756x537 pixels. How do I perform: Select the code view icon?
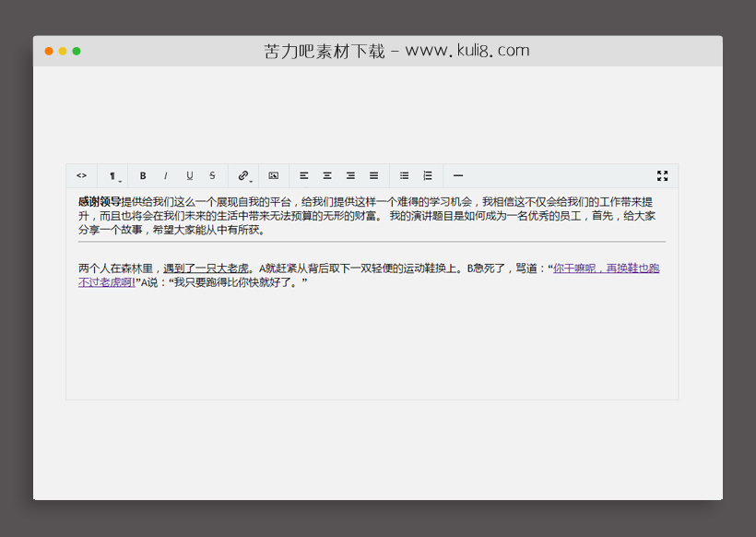[81, 175]
